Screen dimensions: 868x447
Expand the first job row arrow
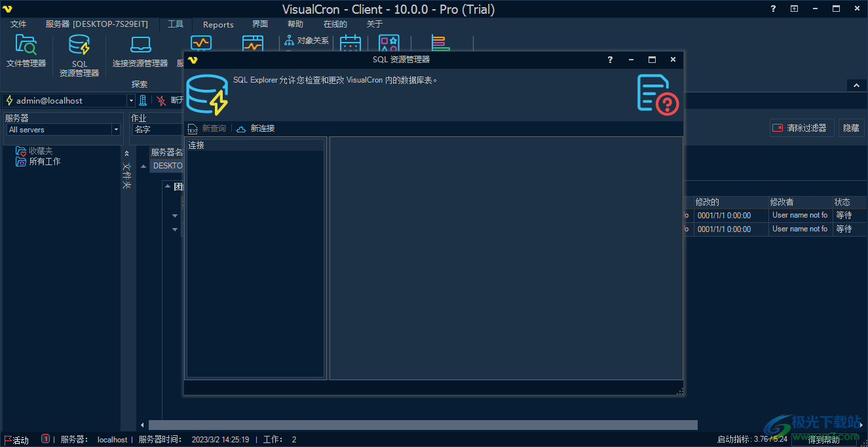tap(175, 216)
